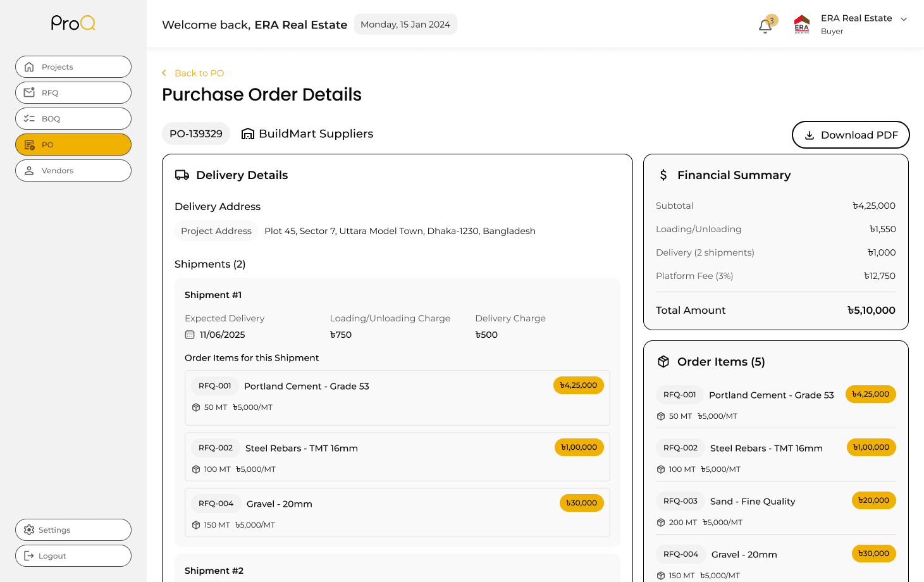Screen dimensions: 924x582
Task: Open the Vendors page
Action: 73,171
